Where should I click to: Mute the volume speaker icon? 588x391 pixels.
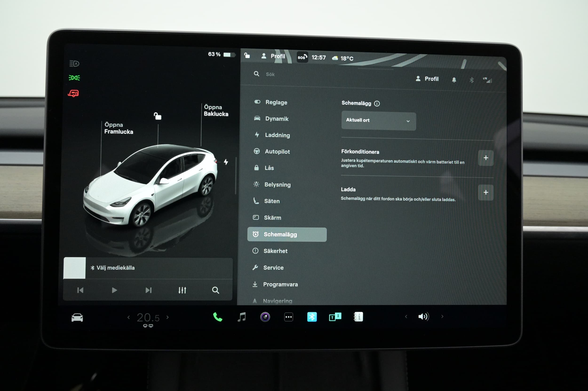pyautogui.click(x=423, y=316)
